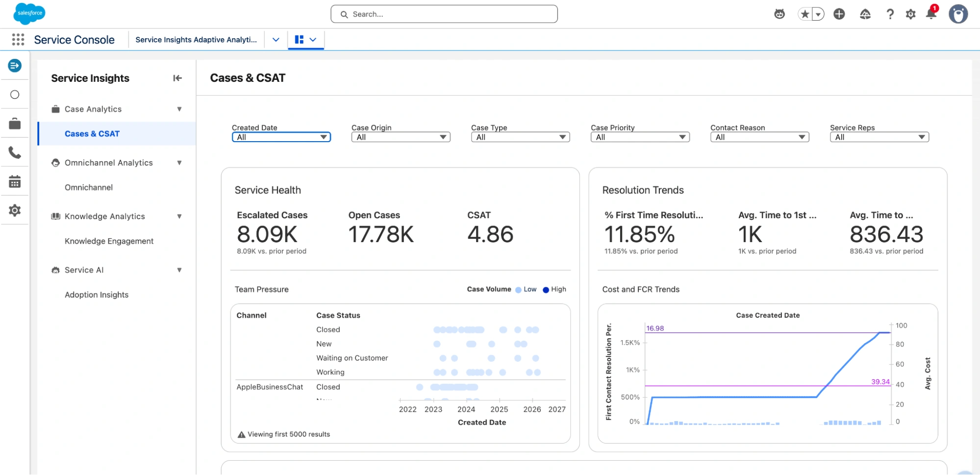Click the Open Cases 17.78K metric
The height and width of the screenshot is (475, 980).
[x=381, y=234]
